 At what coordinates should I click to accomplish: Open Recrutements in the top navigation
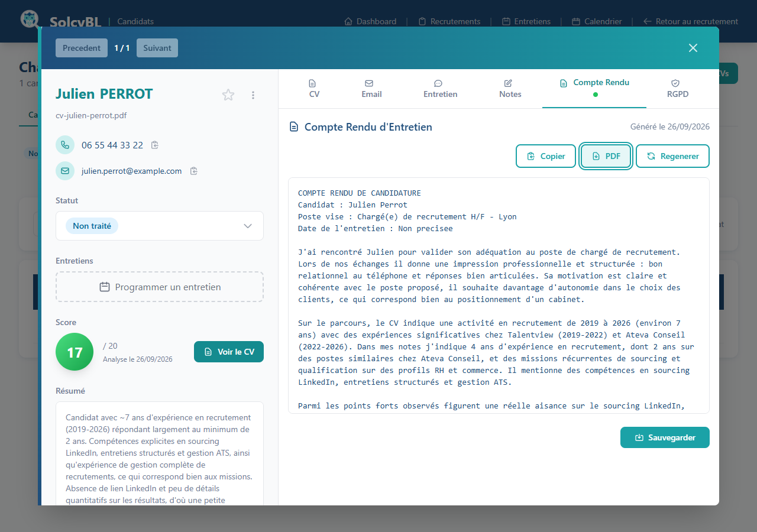coord(449,21)
